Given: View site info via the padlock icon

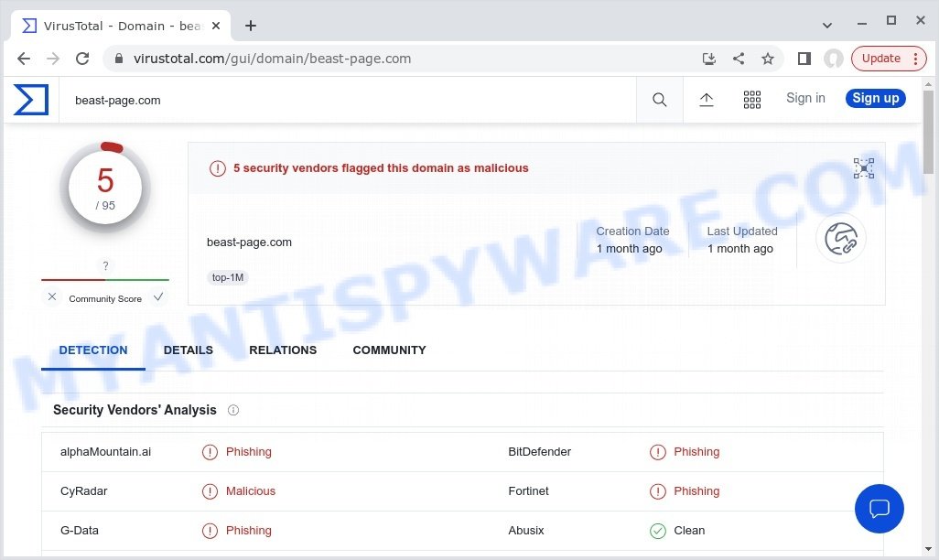Looking at the screenshot, I should tap(119, 59).
